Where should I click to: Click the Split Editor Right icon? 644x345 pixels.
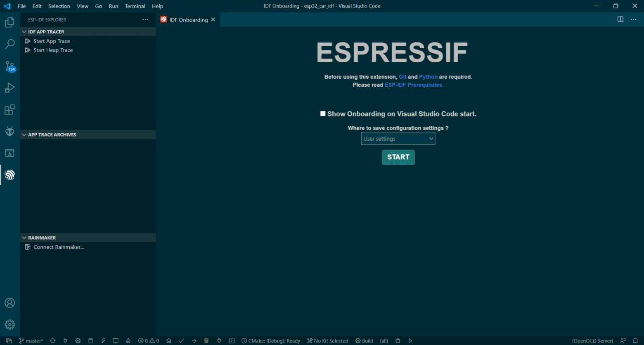pyautogui.click(x=620, y=19)
